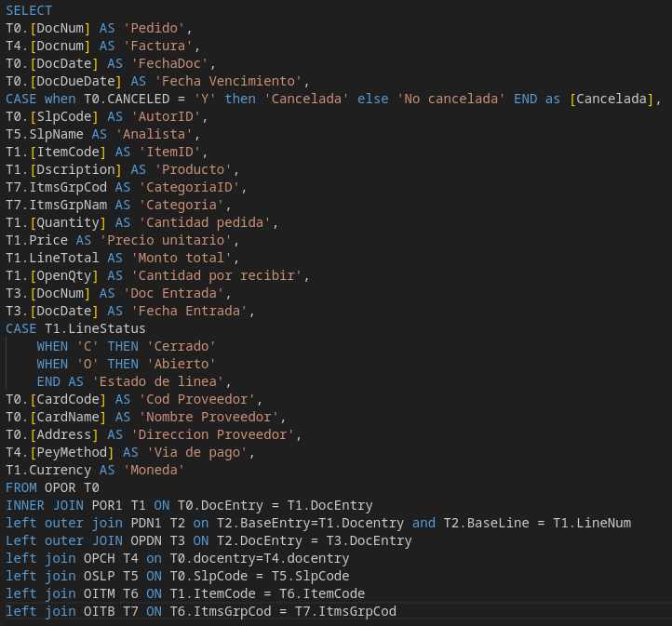Click the 'Abierto' string in the CASE block

[184, 364]
